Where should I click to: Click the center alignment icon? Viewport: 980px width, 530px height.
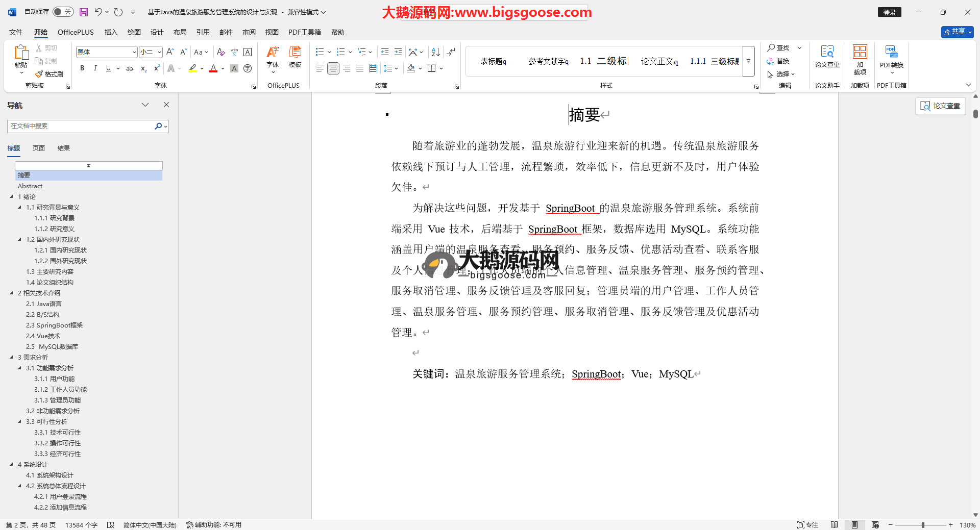(333, 68)
